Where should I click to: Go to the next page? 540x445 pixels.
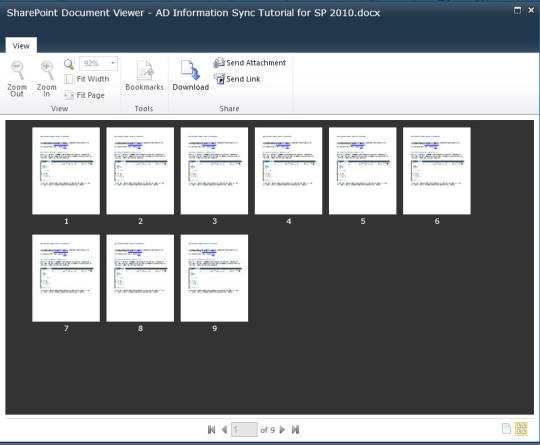282,430
